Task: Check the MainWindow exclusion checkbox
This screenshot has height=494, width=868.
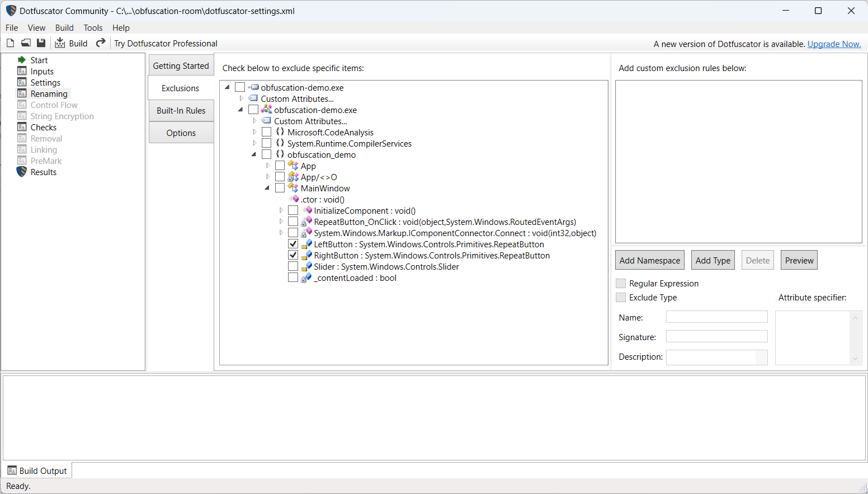Action: [x=280, y=188]
